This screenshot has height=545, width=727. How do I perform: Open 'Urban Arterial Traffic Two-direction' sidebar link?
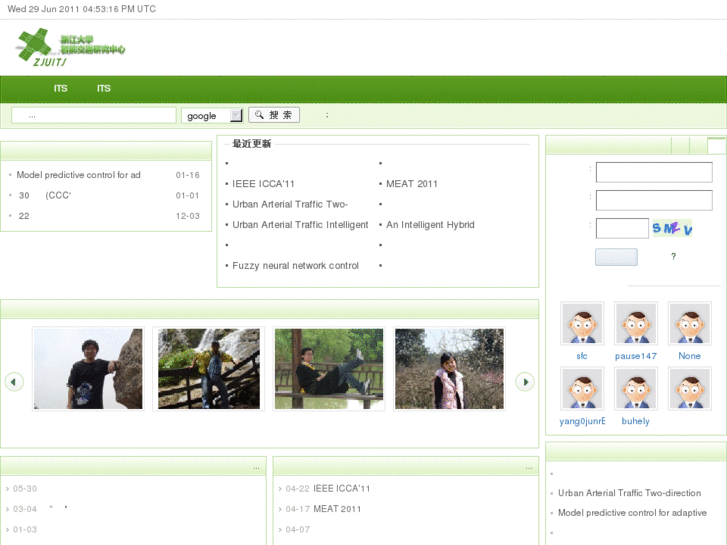(x=629, y=493)
